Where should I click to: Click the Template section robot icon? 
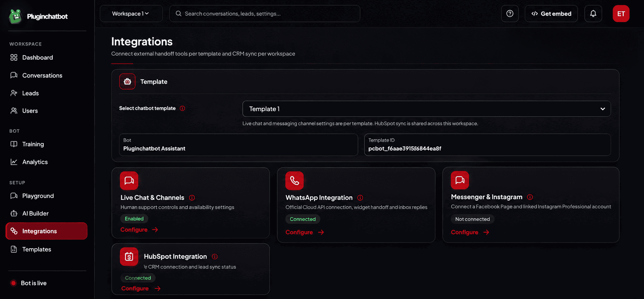[x=127, y=82]
